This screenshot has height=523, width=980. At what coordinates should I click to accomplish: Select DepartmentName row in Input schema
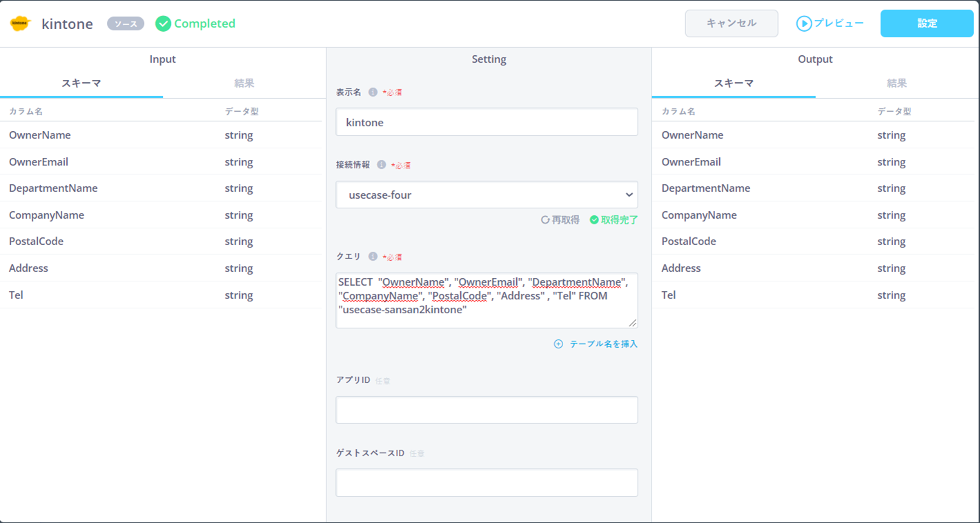pyautogui.click(x=161, y=188)
